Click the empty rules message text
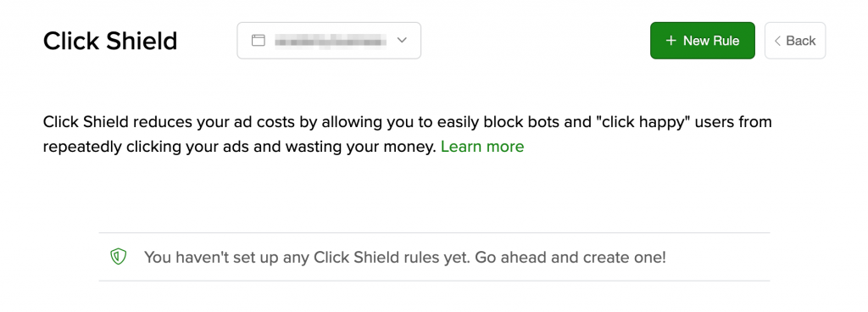868x312 pixels. [404, 257]
